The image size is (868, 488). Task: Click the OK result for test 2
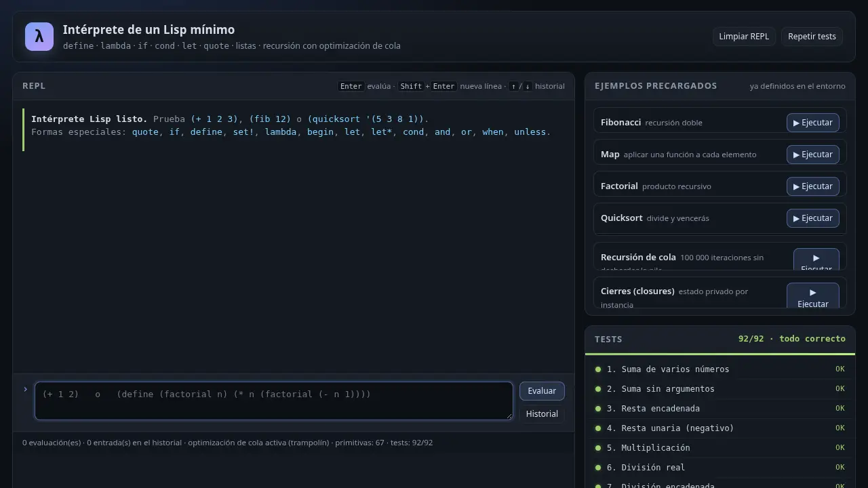tap(840, 389)
